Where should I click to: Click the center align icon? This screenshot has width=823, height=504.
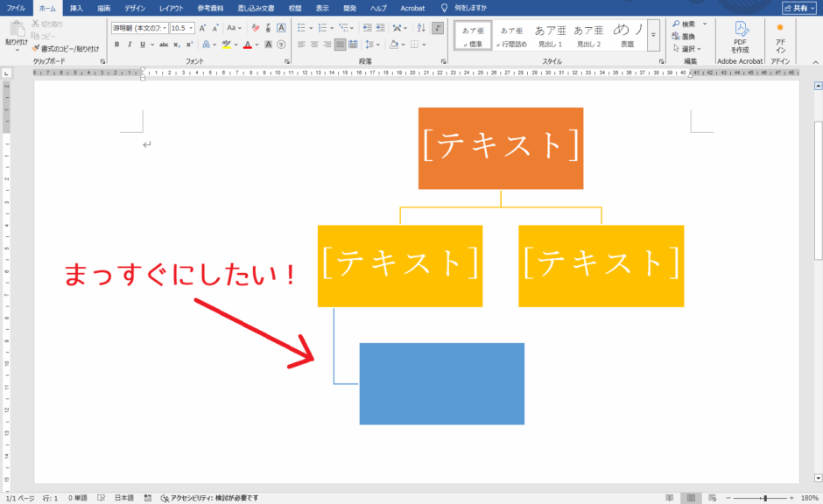[x=313, y=45]
